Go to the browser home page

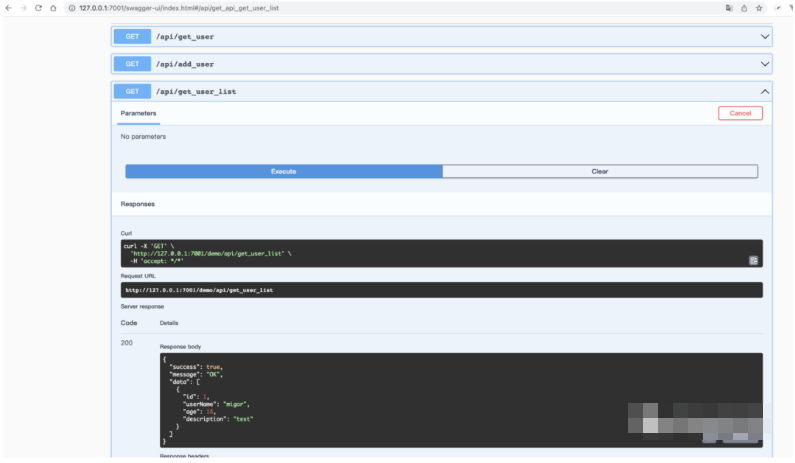[52, 7]
